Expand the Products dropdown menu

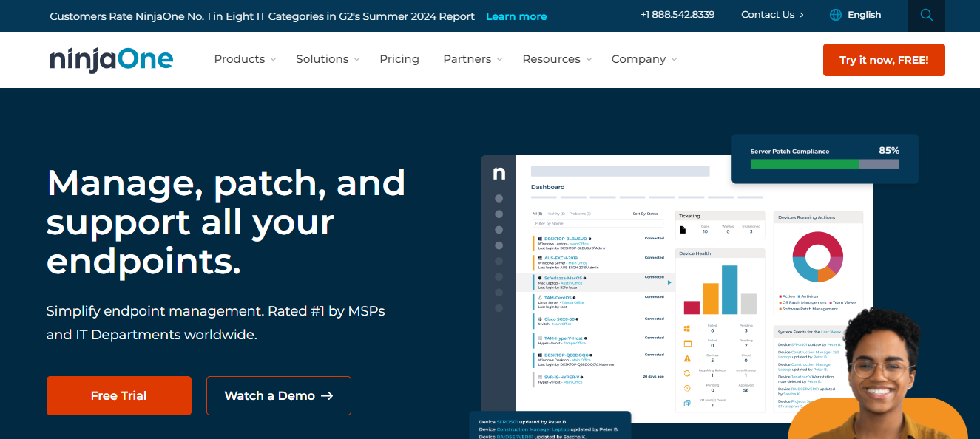pos(245,59)
